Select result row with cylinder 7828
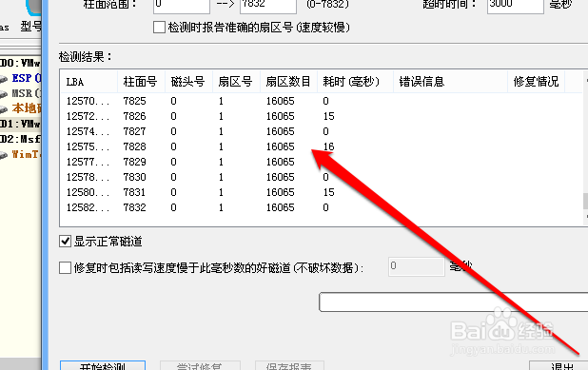Image resolution: width=588 pixels, height=370 pixels. tap(322, 146)
